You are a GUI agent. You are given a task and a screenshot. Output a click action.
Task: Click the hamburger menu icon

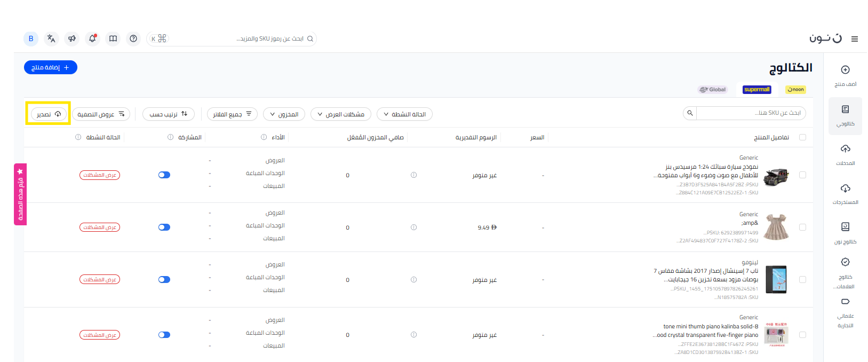click(x=855, y=39)
